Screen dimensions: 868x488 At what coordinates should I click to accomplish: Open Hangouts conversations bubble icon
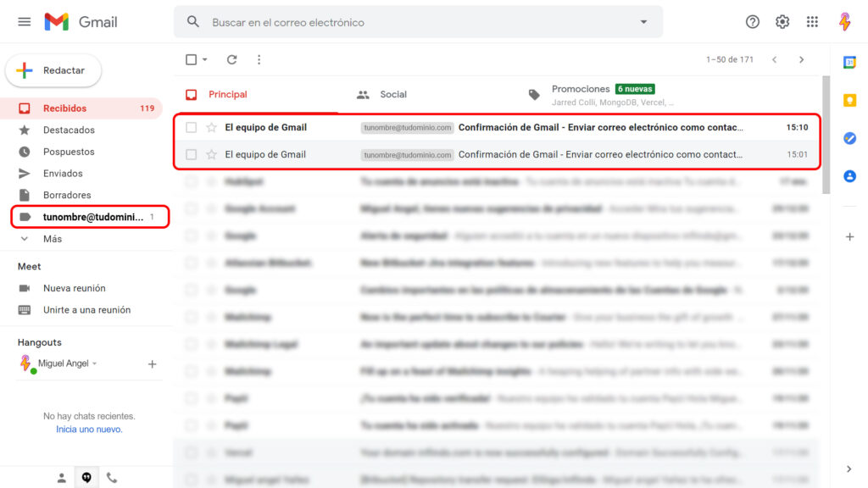click(x=86, y=478)
